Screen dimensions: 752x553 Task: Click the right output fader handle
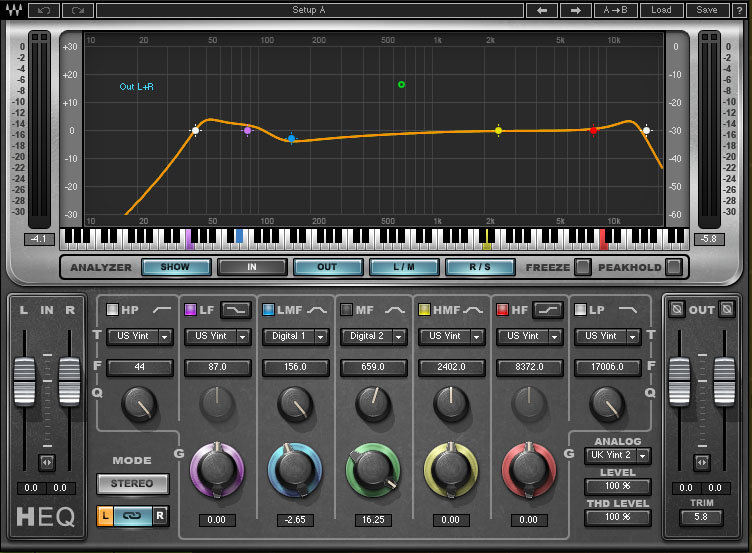[x=724, y=381]
